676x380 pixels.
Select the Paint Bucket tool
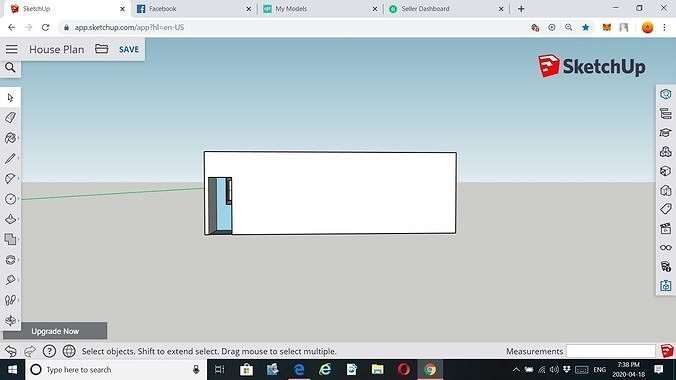point(10,138)
